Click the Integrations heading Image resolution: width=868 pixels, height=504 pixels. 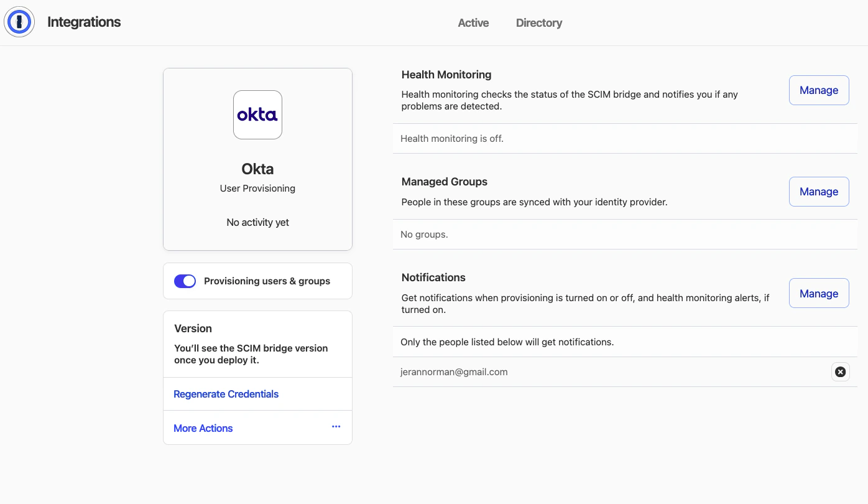[84, 22]
